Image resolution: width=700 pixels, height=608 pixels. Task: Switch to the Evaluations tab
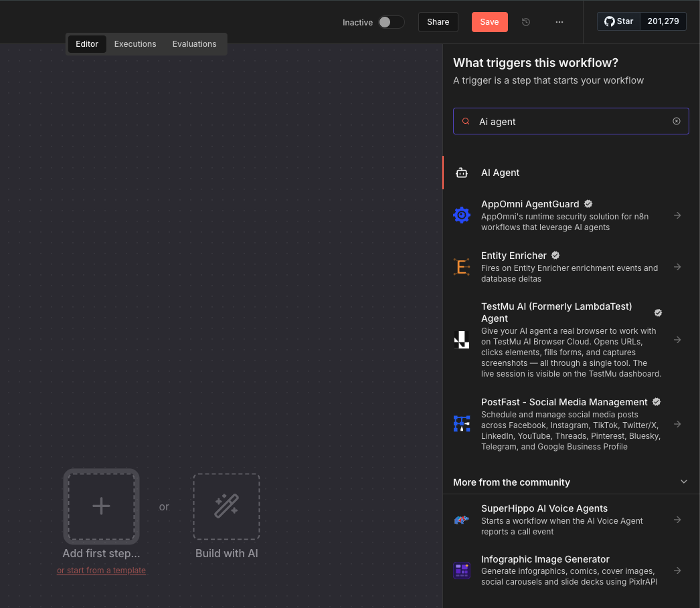tap(194, 44)
